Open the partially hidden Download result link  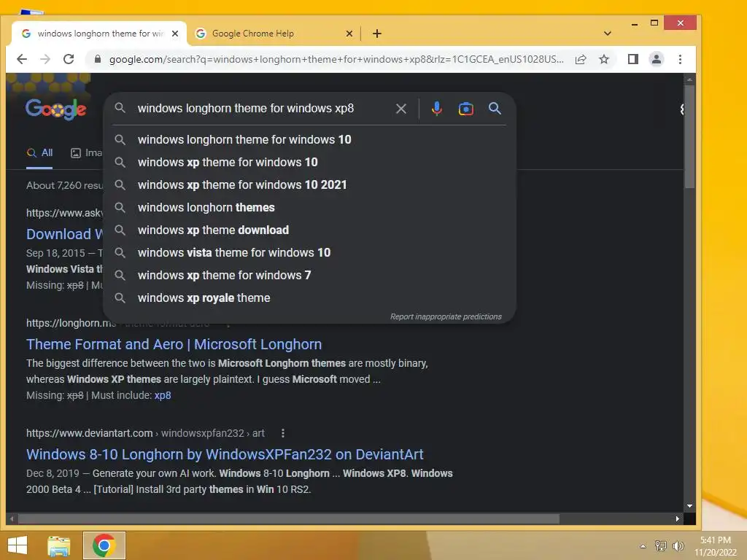click(x=64, y=234)
